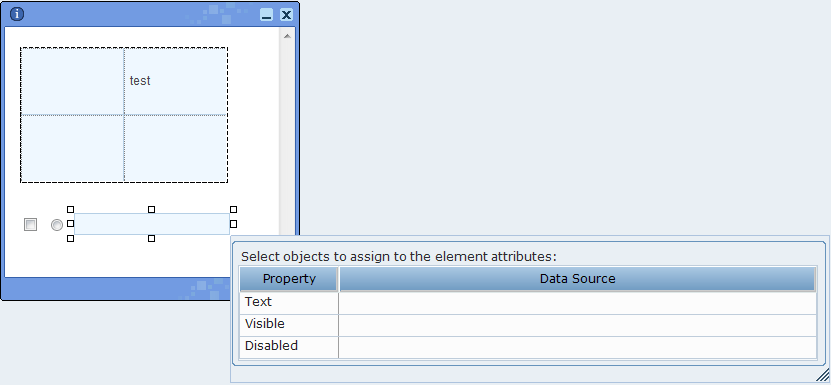Select the empty top-left table cell

(73, 81)
